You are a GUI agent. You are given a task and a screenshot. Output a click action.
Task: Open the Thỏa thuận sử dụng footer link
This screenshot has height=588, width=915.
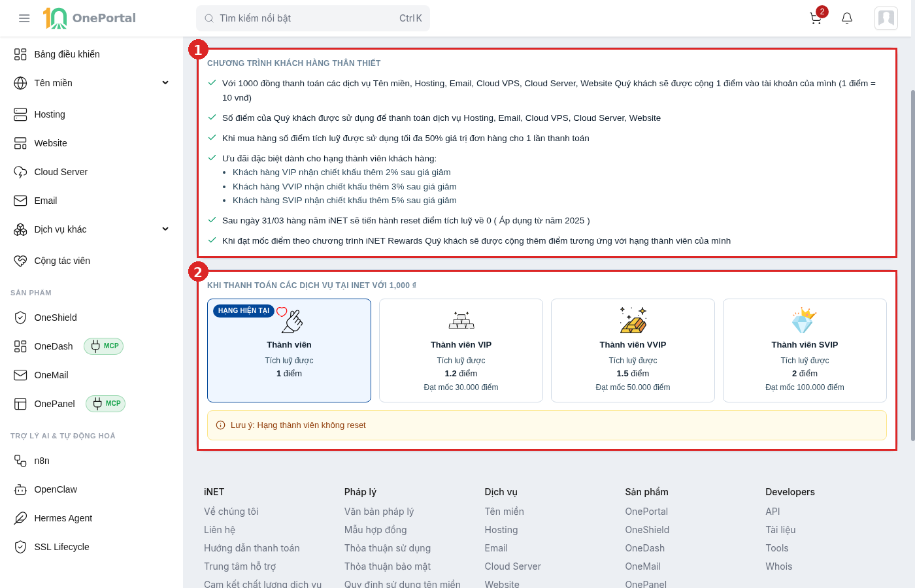pyautogui.click(x=388, y=548)
